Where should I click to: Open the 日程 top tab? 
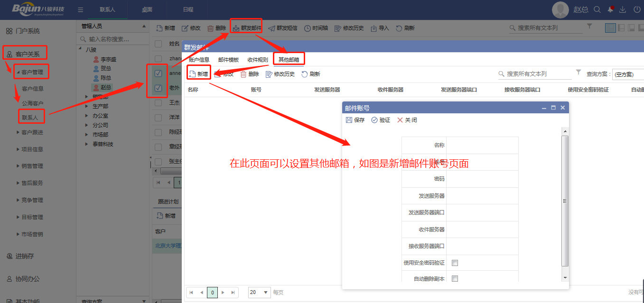[188, 9]
